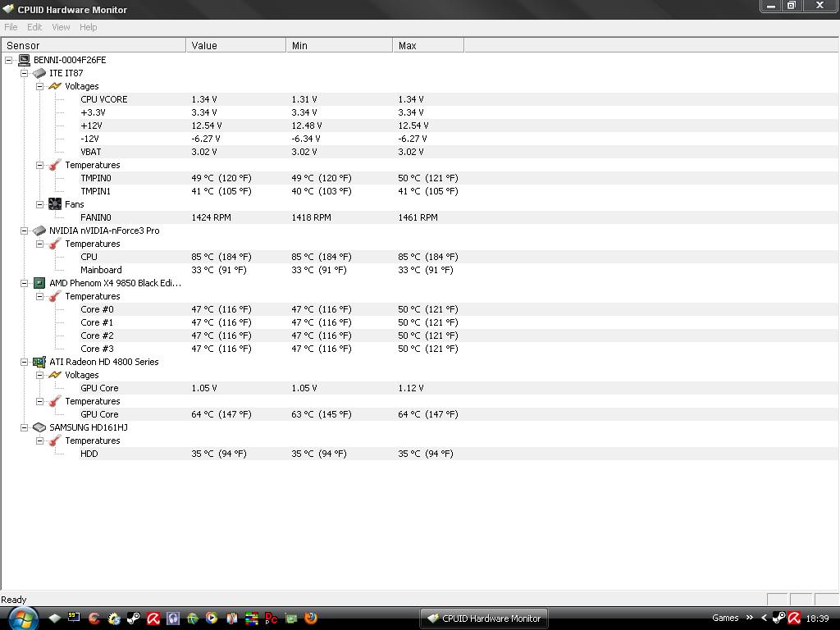840x630 pixels.
Task: Open Avira from the quick launch bar
Action: pos(153,619)
